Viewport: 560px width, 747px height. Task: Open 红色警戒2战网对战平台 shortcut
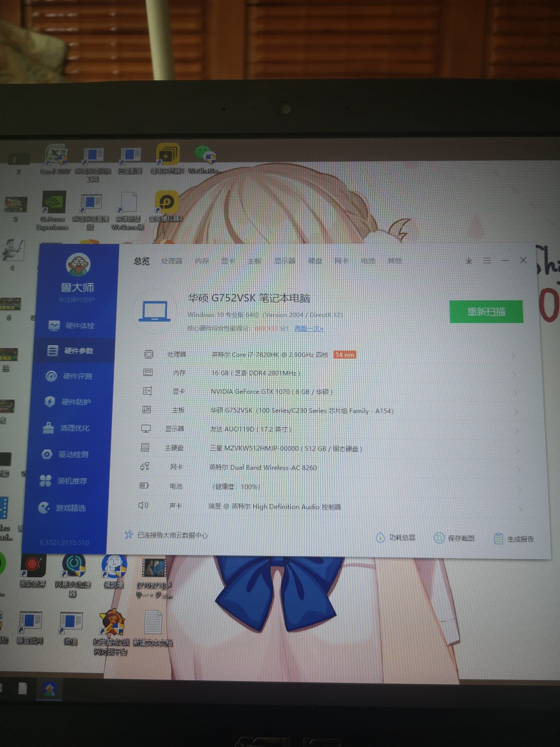[111, 632]
